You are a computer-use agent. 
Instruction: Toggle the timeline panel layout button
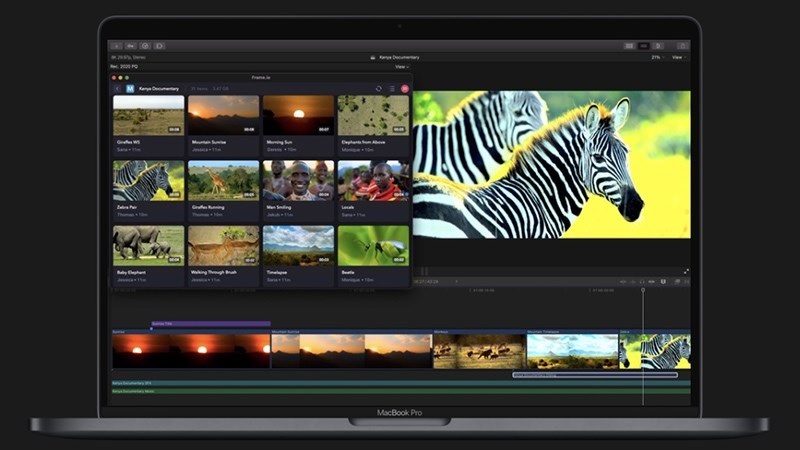(644, 46)
